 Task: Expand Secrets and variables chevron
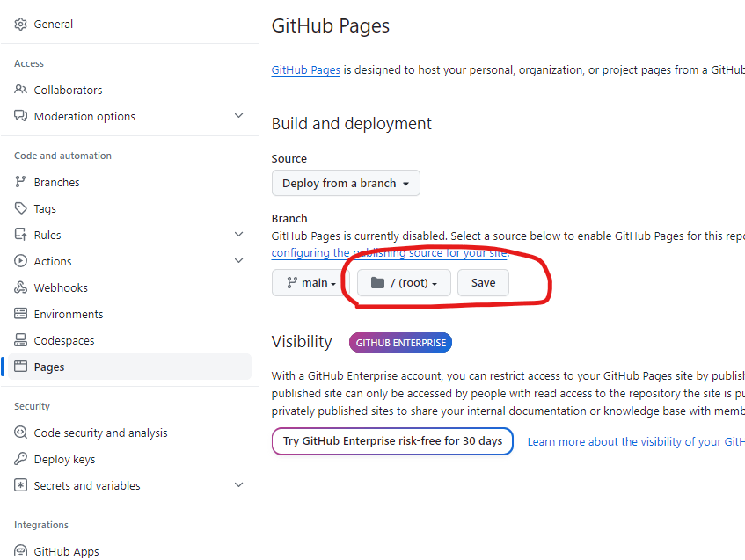click(x=239, y=484)
